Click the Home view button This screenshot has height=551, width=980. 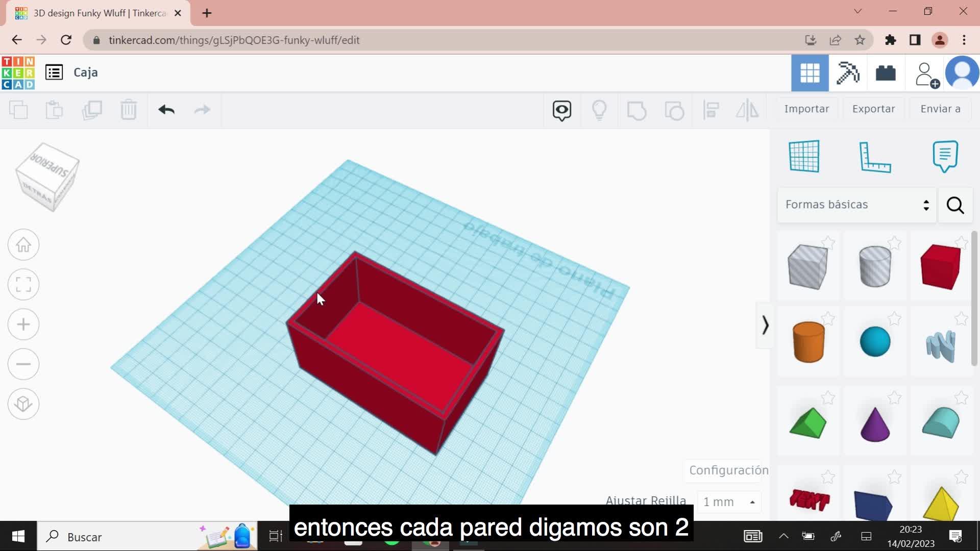click(23, 245)
